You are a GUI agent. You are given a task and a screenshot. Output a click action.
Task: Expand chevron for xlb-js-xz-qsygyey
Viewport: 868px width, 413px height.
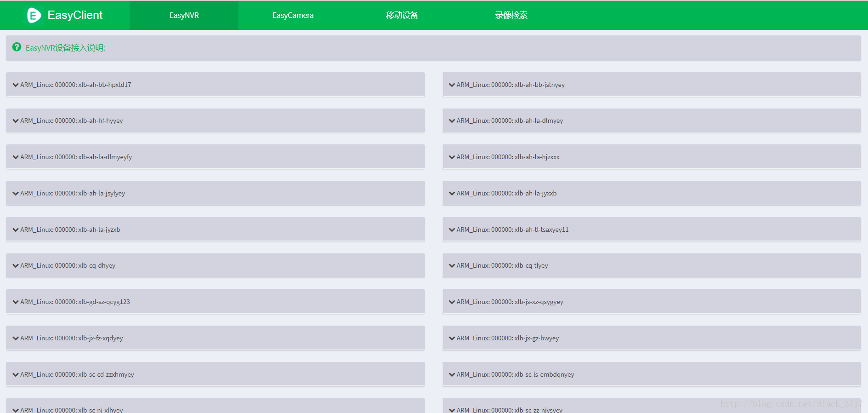(452, 302)
